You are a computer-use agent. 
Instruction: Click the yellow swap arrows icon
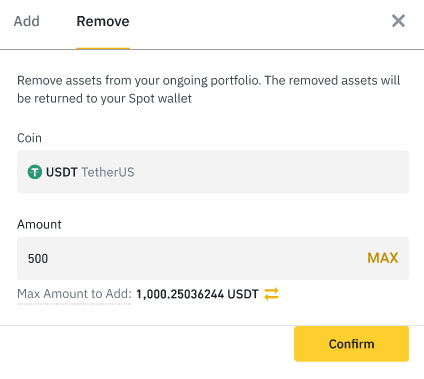(271, 294)
